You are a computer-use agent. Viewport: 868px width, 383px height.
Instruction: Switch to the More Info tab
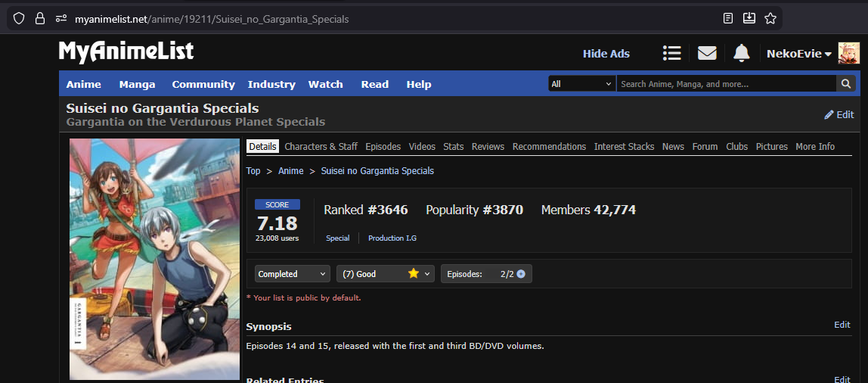click(815, 146)
